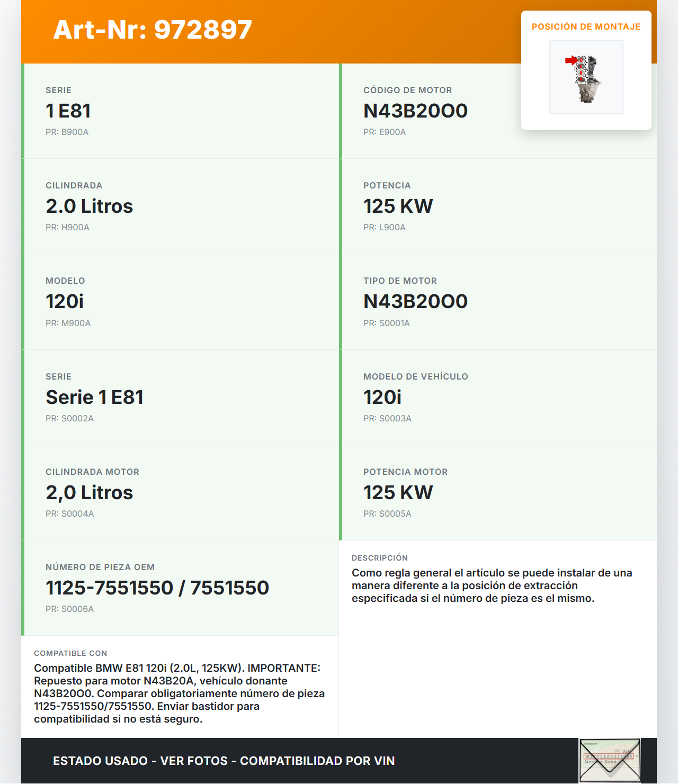The height and width of the screenshot is (784, 678).
Task: Click the Serie 1 E81 value
Action: tap(94, 397)
